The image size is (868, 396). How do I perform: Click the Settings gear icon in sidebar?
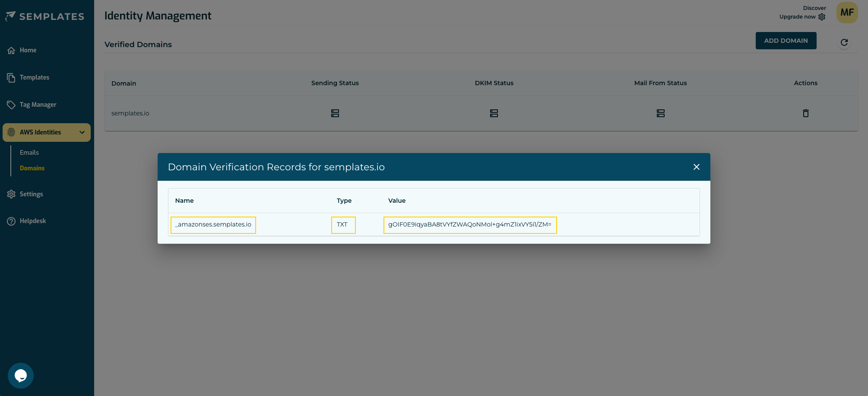[x=11, y=194]
